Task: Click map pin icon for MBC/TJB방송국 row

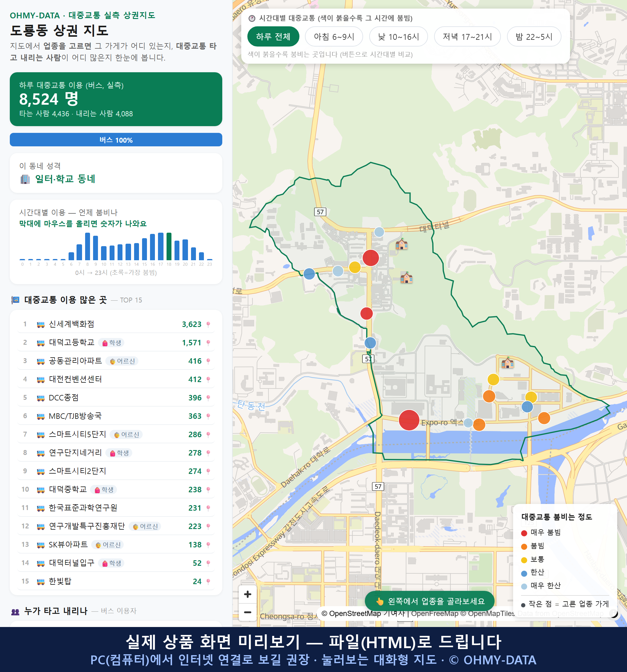Action: [x=208, y=416]
